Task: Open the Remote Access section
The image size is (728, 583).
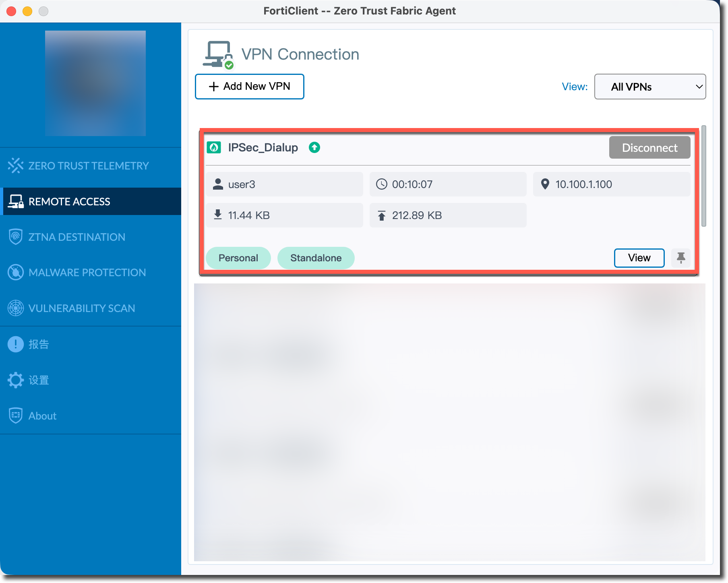Action: [69, 201]
